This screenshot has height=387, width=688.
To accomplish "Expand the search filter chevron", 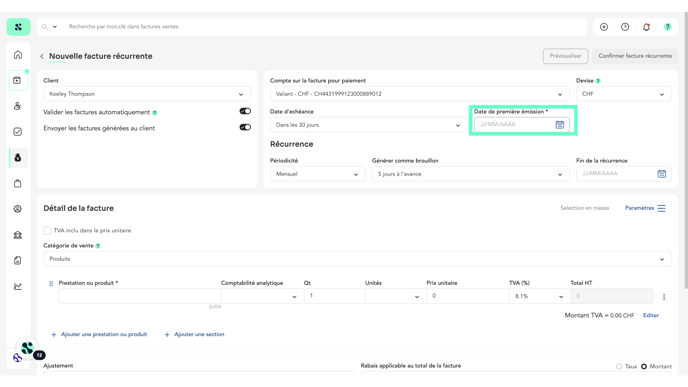I will pyautogui.click(x=55, y=27).
